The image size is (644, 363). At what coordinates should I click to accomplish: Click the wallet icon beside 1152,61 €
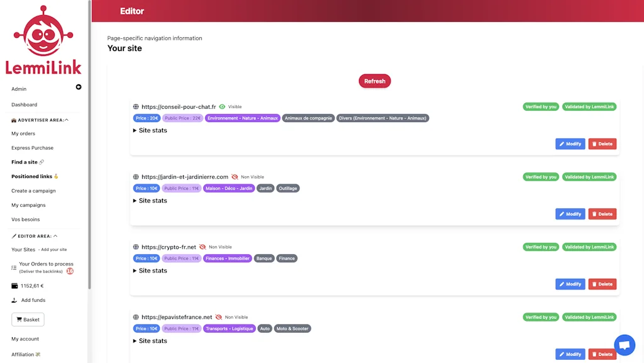point(15,286)
